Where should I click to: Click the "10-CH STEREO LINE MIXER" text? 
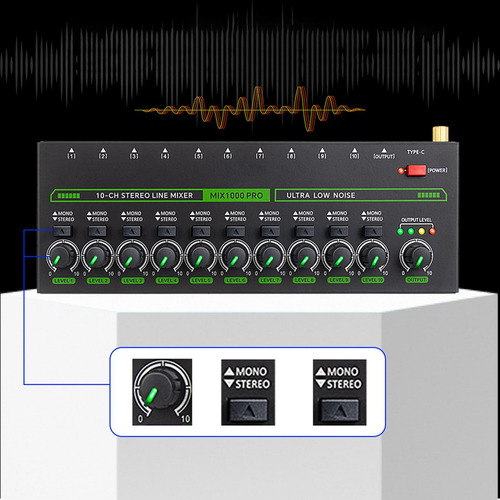coord(144,196)
